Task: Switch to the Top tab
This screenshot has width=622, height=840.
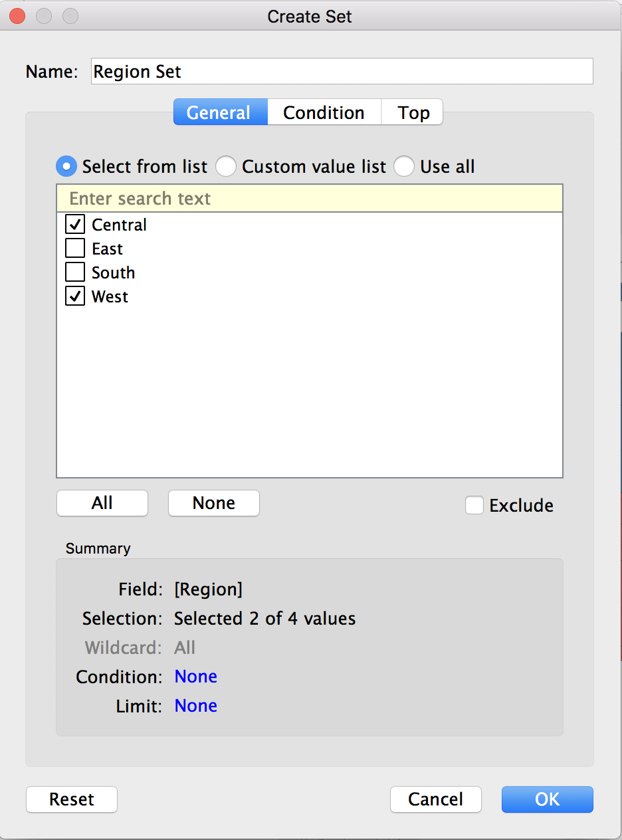Action: pyautogui.click(x=413, y=112)
